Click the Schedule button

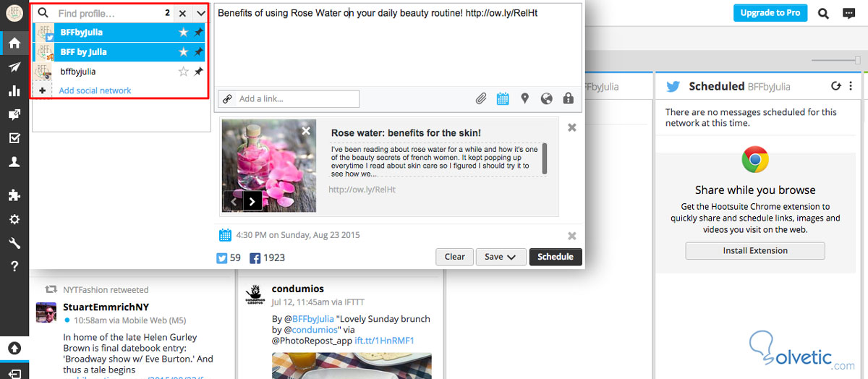click(x=556, y=257)
